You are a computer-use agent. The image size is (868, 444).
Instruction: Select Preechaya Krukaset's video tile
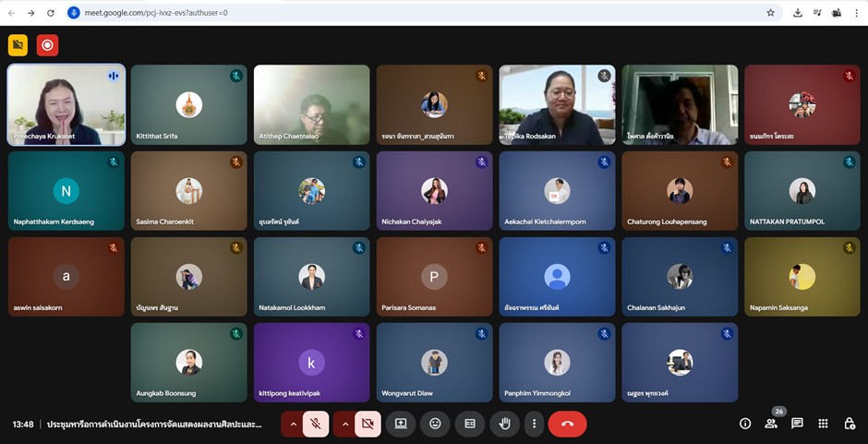66,104
